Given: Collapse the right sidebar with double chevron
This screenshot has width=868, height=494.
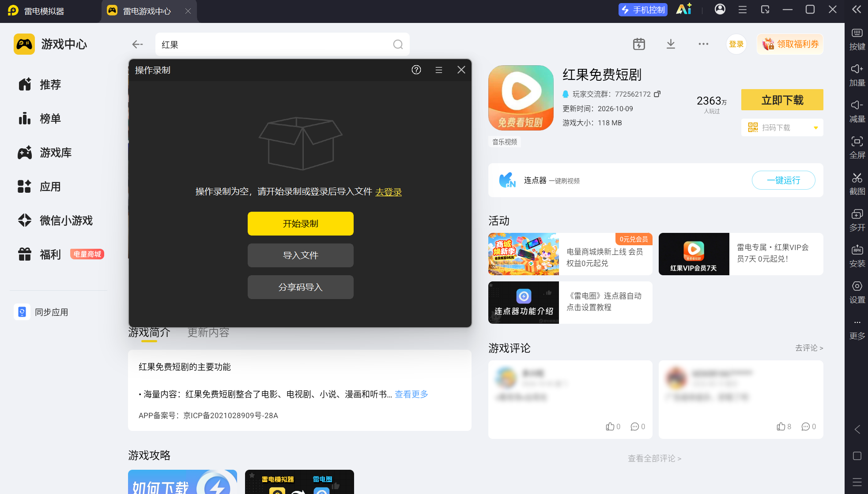Looking at the screenshot, I should pos(857,9).
